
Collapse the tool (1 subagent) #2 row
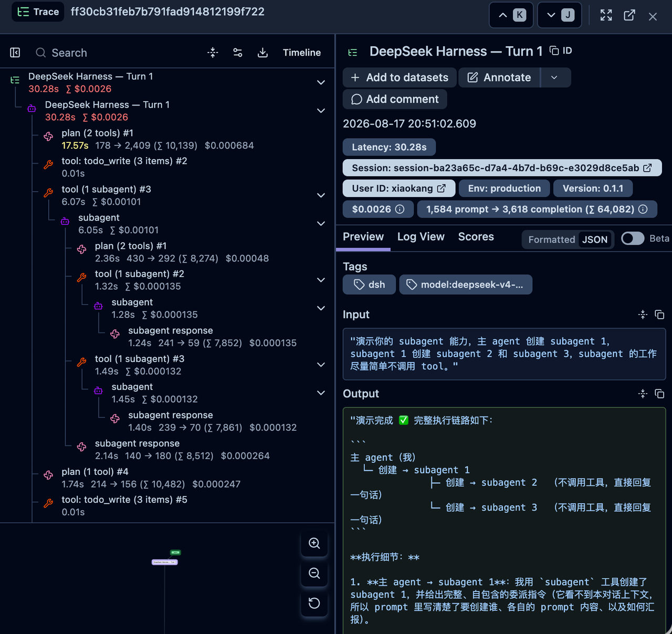pyautogui.click(x=321, y=280)
